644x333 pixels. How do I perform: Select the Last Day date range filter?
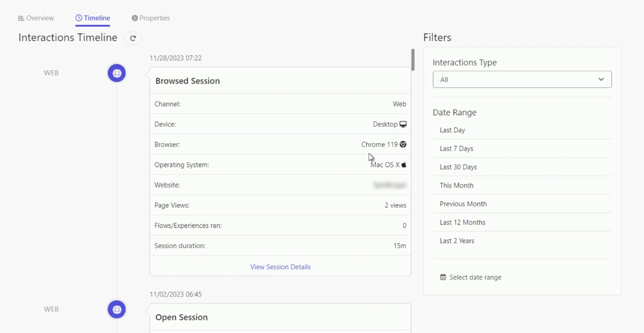[x=452, y=130]
